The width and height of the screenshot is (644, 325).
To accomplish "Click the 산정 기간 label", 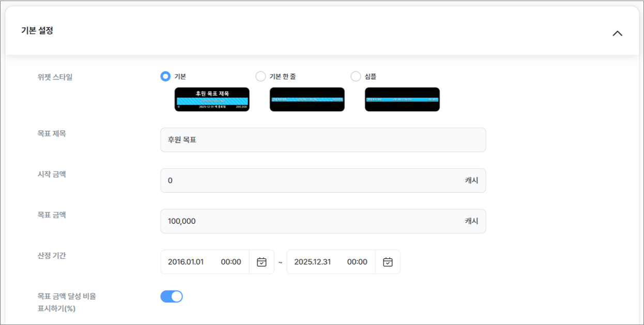I will click(52, 255).
